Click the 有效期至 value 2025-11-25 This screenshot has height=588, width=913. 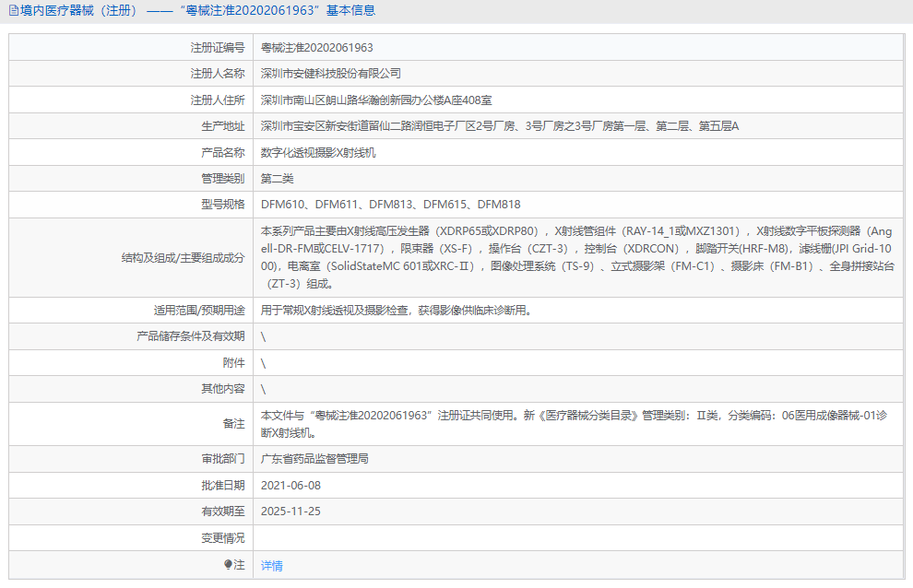291,512
